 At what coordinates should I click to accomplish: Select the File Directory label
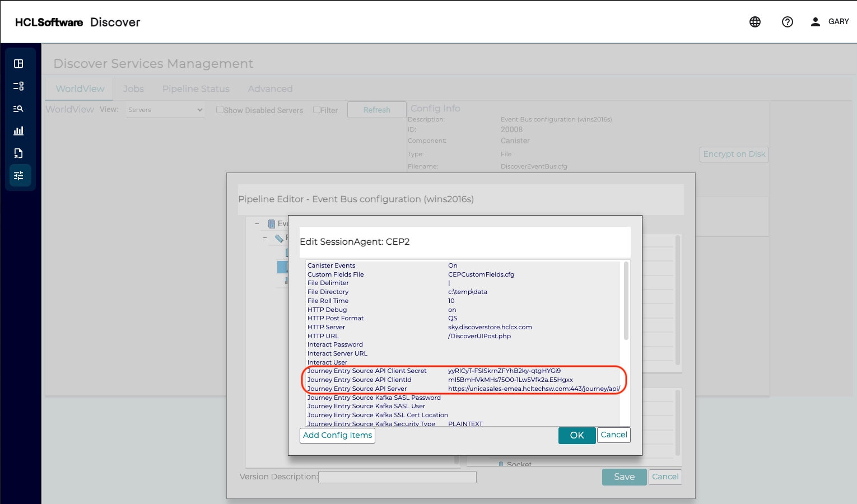point(328,292)
